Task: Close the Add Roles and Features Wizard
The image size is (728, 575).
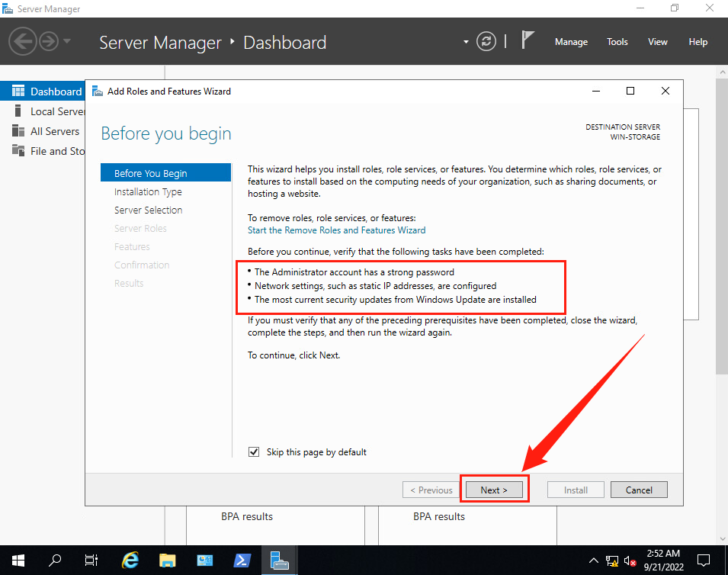Action: (665, 91)
